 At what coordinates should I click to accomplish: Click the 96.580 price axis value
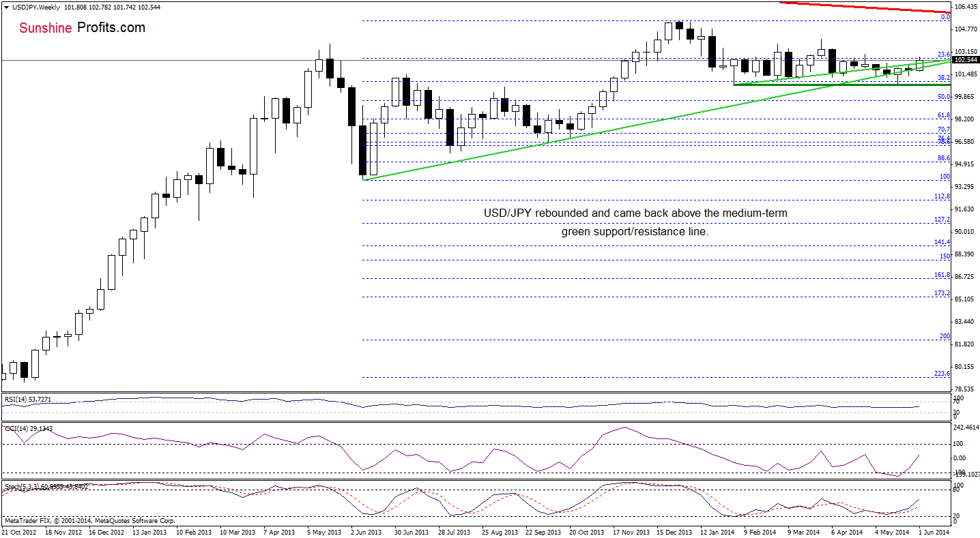click(x=966, y=142)
